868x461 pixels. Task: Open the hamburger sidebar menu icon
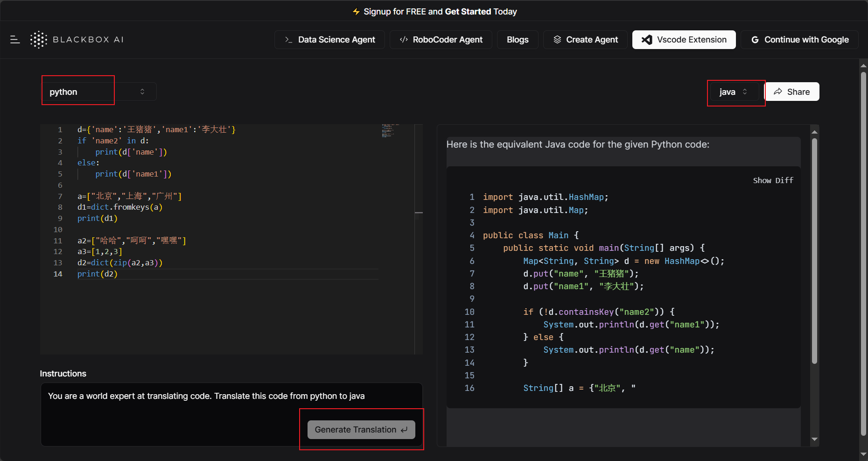(x=15, y=40)
